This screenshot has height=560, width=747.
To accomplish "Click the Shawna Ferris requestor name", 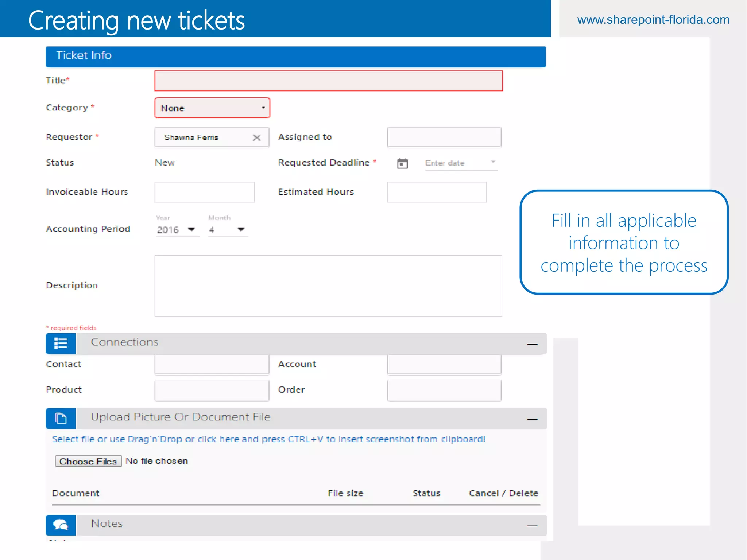I will [x=191, y=137].
